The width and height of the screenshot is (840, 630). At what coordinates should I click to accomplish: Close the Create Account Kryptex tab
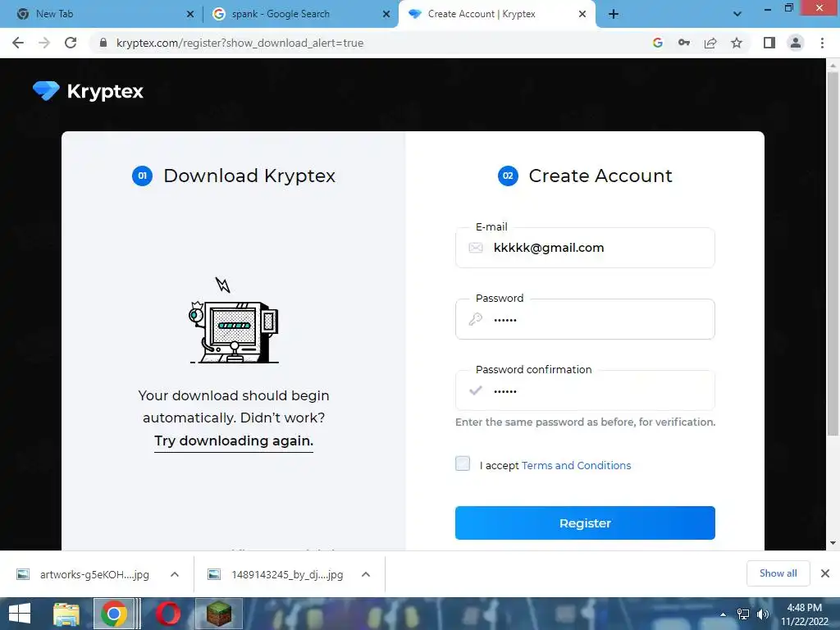point(582,15)
